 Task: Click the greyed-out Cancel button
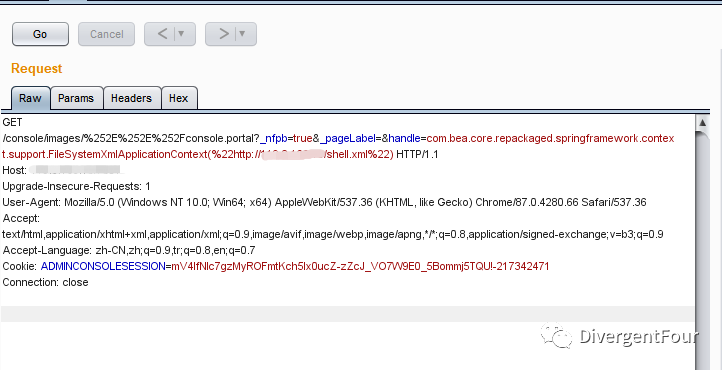[106, 34]
